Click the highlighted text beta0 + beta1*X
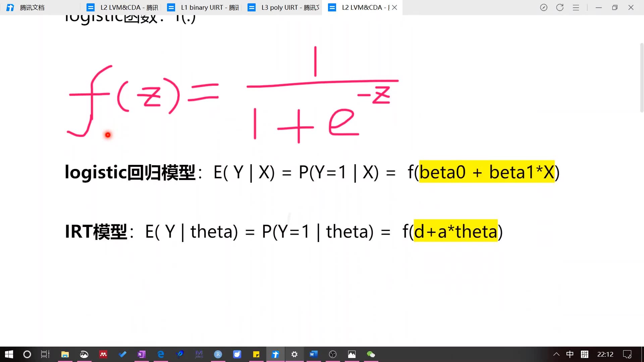This screenshot has width=644, height=362. click(x=487, y=172)
